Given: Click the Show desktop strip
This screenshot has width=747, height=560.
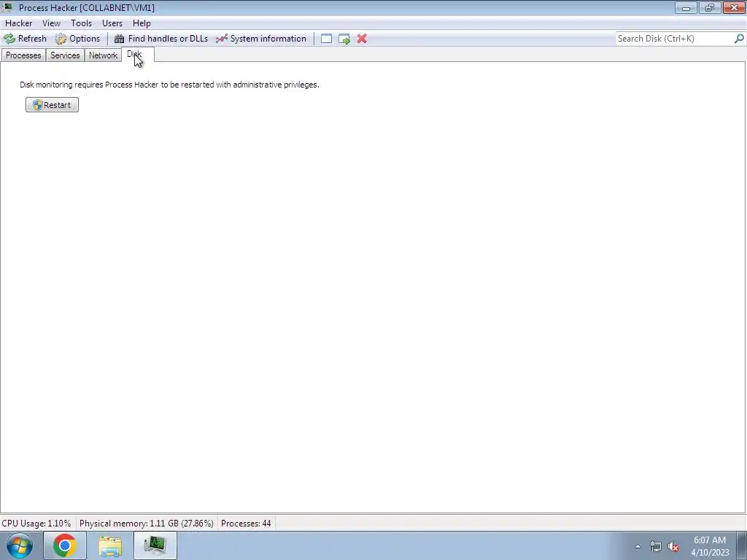Looking at the screenshot, I should pyautogui.click(x=742, y=545).
